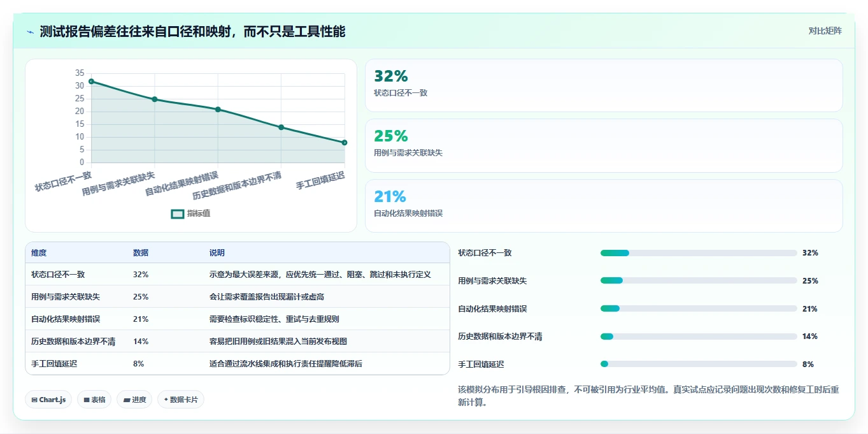Click the Chart.js tag chip
The width and height of the screenshot is (868, 434).
48,400
